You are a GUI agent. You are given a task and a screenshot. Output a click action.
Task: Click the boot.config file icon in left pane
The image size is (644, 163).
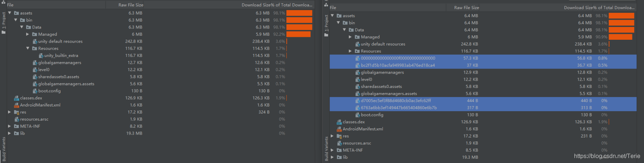35,91
